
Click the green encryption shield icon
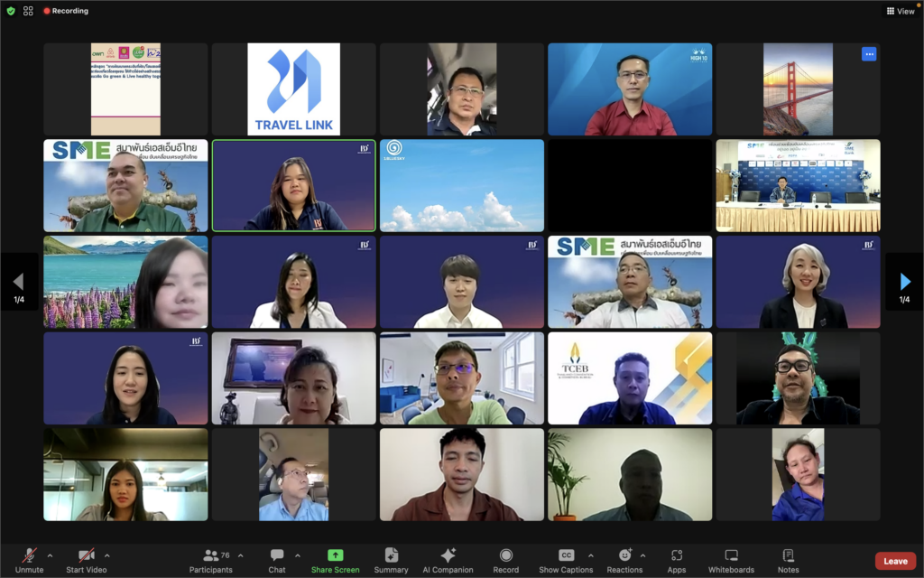11,11
